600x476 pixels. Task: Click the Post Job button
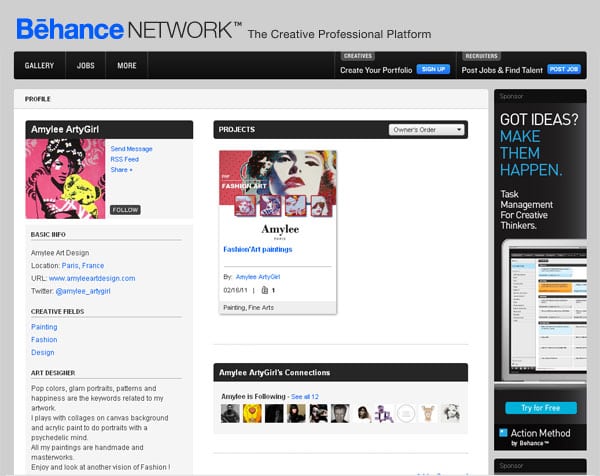tap(564, 69)
